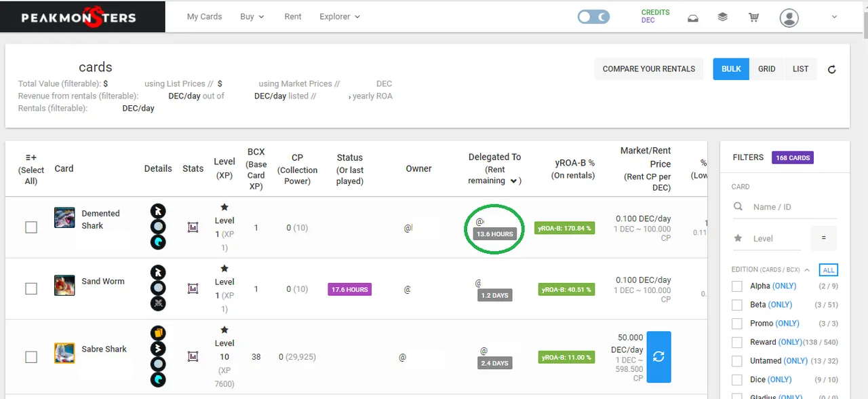
Task: Open the Rent page
Action: tap(293, 17)
